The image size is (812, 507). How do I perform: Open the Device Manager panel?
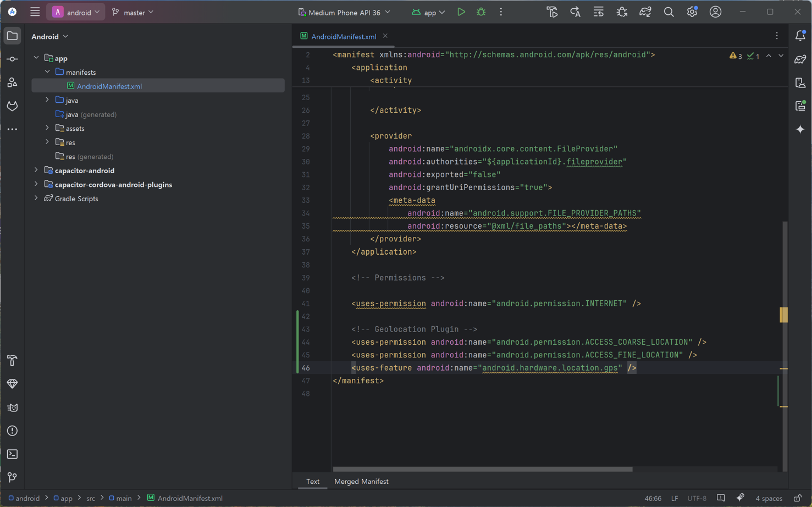pos(800,82)
